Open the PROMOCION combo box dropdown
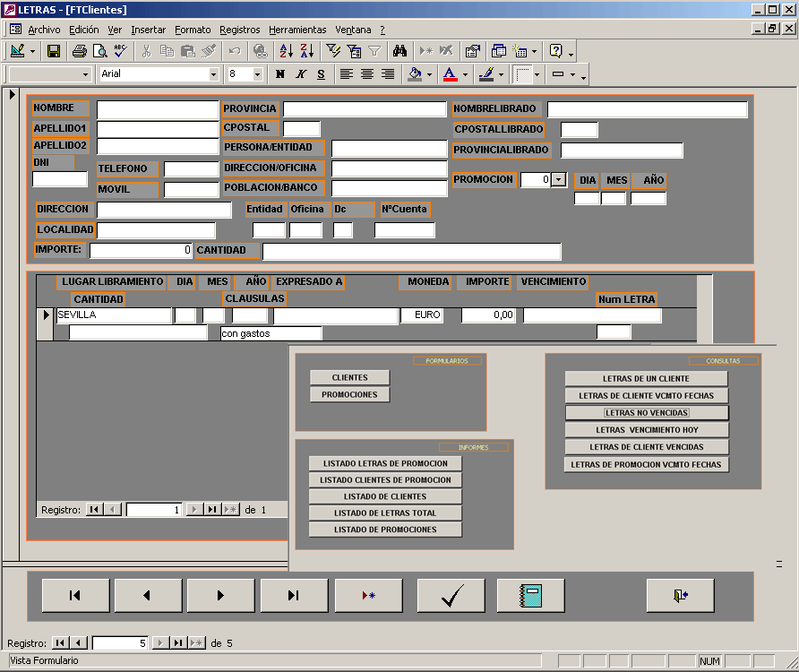 [559, 179]
